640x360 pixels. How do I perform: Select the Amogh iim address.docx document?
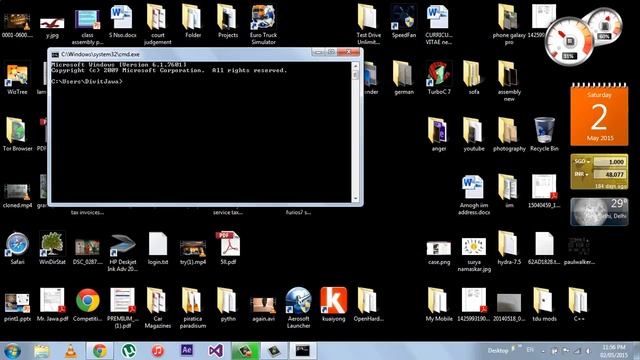click(473, 195)
